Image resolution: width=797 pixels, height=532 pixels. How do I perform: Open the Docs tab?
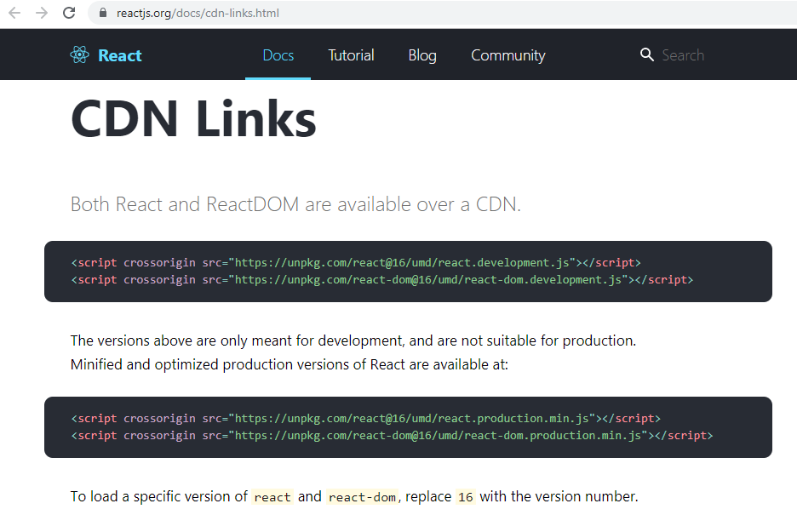click(278, 55)
